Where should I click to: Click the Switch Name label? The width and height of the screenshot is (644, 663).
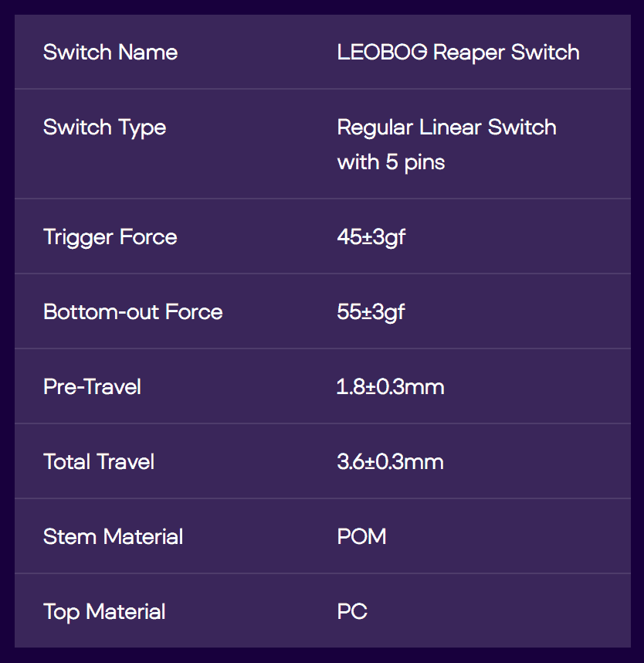tap(110, 53)
